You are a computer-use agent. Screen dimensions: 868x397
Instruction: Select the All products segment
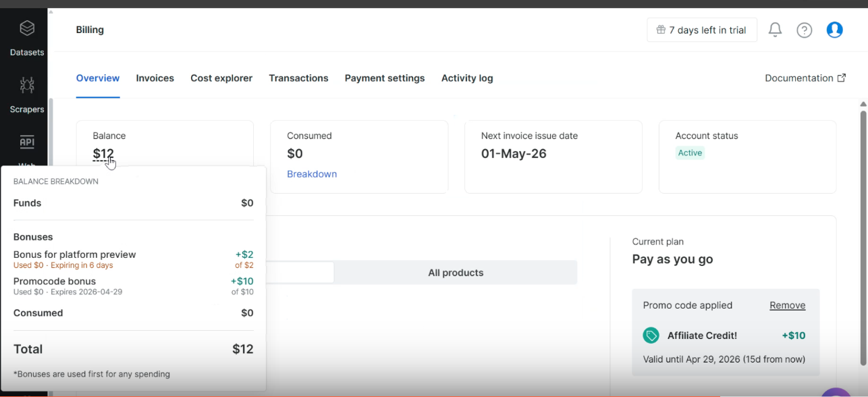click(x=456, y=273)
